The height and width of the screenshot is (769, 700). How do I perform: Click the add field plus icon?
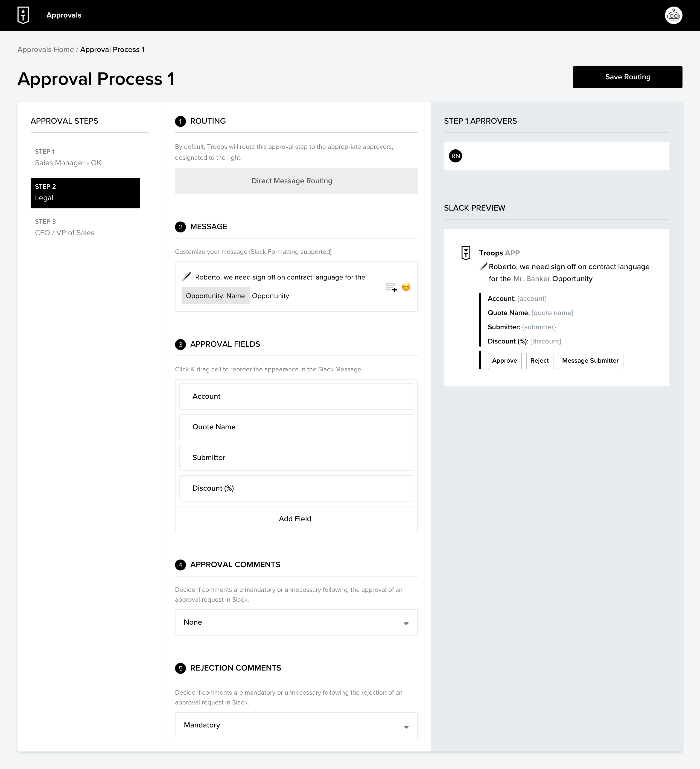pos(390,287)
